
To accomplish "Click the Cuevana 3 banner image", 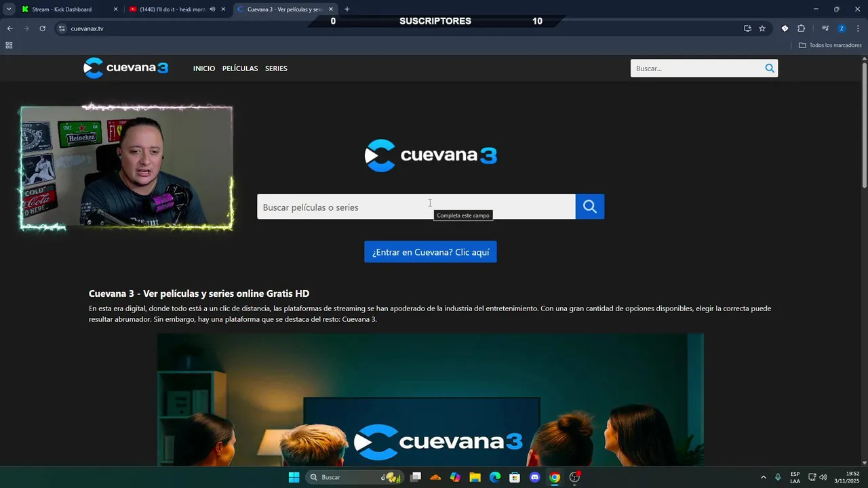I will [431, 399].
